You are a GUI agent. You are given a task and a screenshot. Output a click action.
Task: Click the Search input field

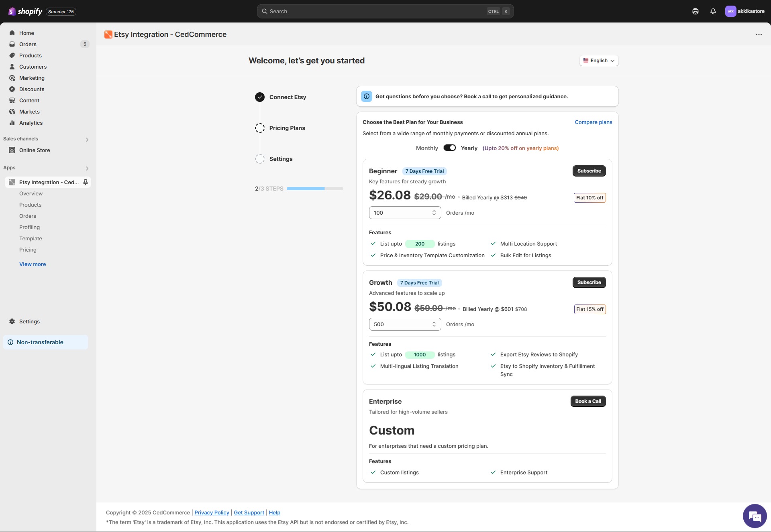385,11
